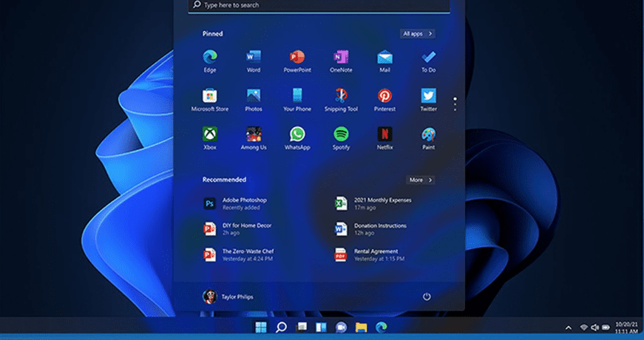Click the battery tray icon
Image resolution: width=644 pixels, height=340 pixels.
pos(606,327)
